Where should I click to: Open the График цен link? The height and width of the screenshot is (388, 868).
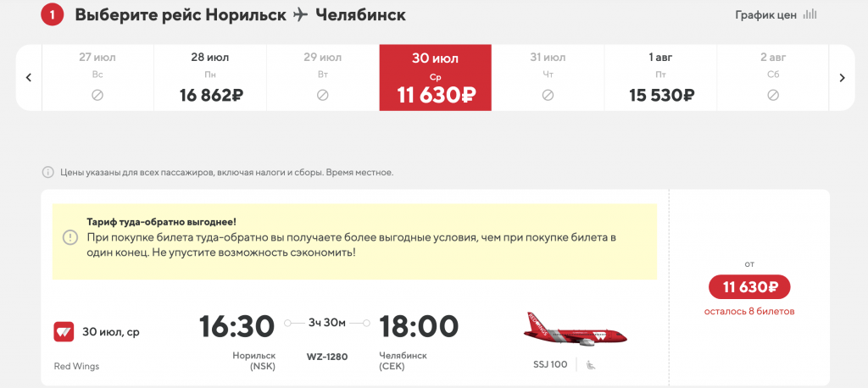pyautogui.click(x=765, y=15)
